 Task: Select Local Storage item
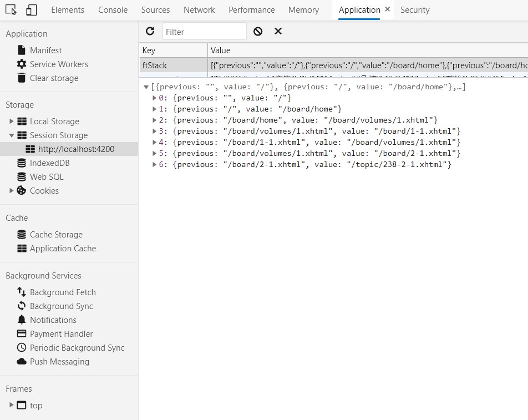(54, 122)
